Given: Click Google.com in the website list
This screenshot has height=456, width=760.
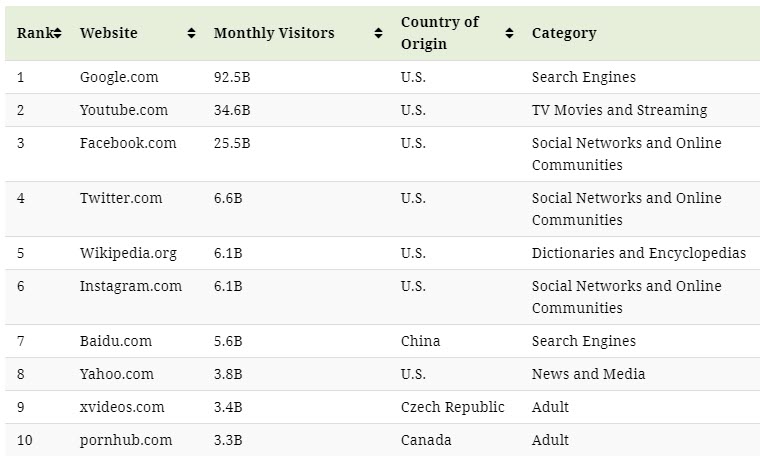Looking at the screenshot, I should (119, 77).
